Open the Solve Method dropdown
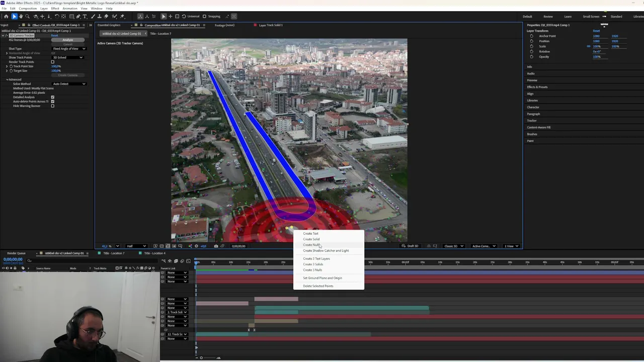The height and width of the screenshot is (362, 644). click(x=69, y=84)
